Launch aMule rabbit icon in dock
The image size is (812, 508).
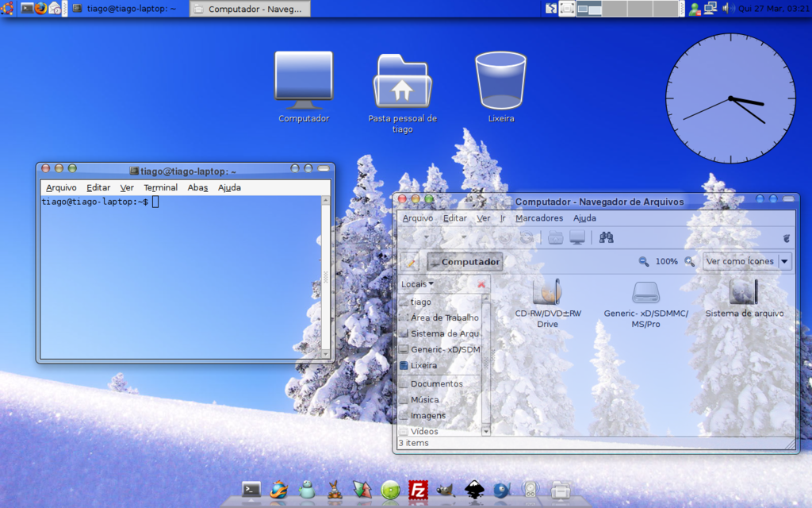pyautogui.click(x=335, y=489)
